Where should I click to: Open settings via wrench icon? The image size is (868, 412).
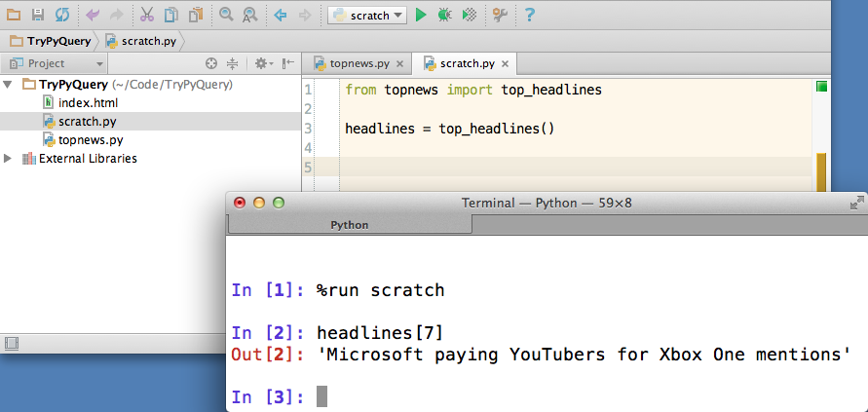pyautogui.click(x=500, y=15)
